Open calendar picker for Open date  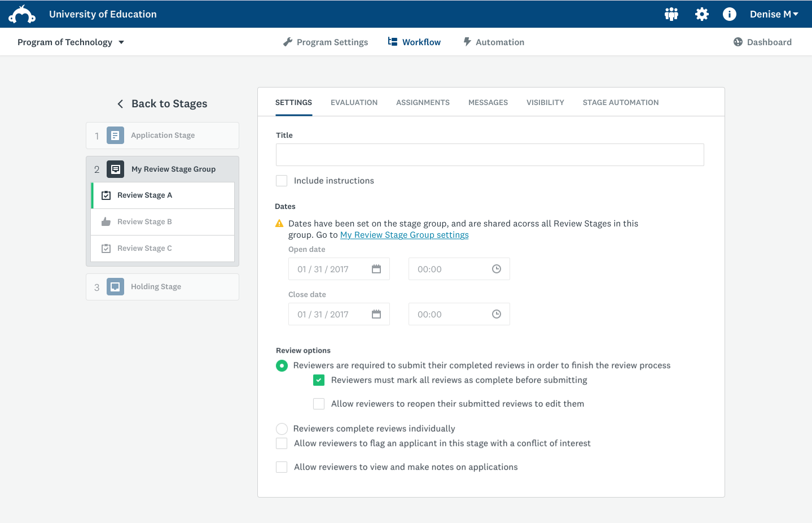376,269
